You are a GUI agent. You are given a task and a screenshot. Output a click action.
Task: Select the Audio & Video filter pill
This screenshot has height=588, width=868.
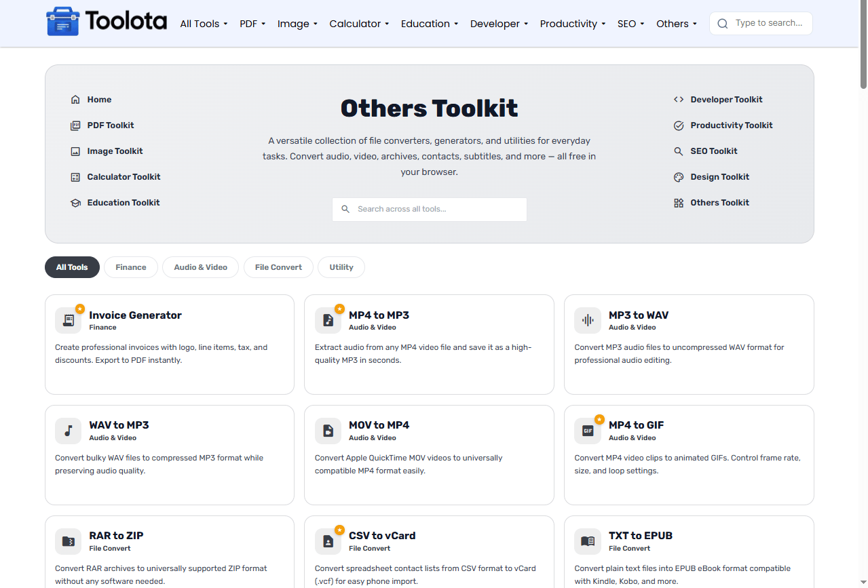200,267
